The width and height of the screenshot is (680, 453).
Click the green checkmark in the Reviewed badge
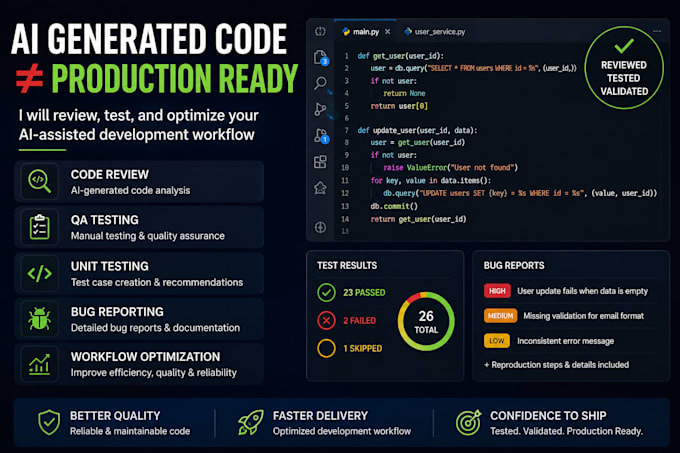624,45
